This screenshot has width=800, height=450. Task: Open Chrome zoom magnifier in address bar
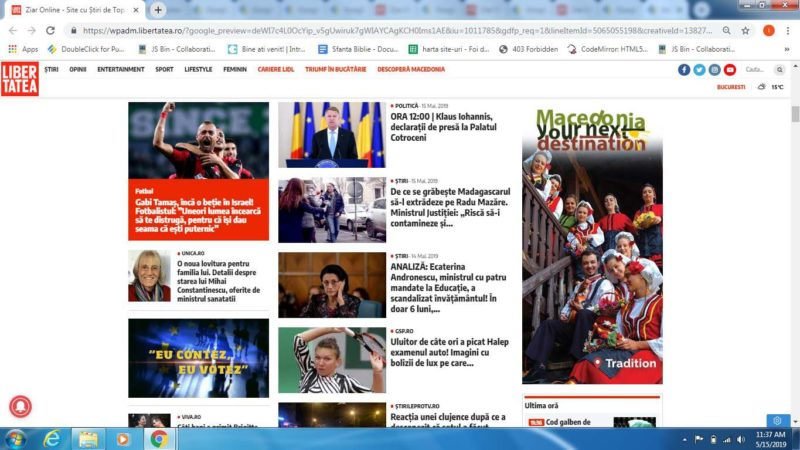pyautogui.click(x=727, y=31)
